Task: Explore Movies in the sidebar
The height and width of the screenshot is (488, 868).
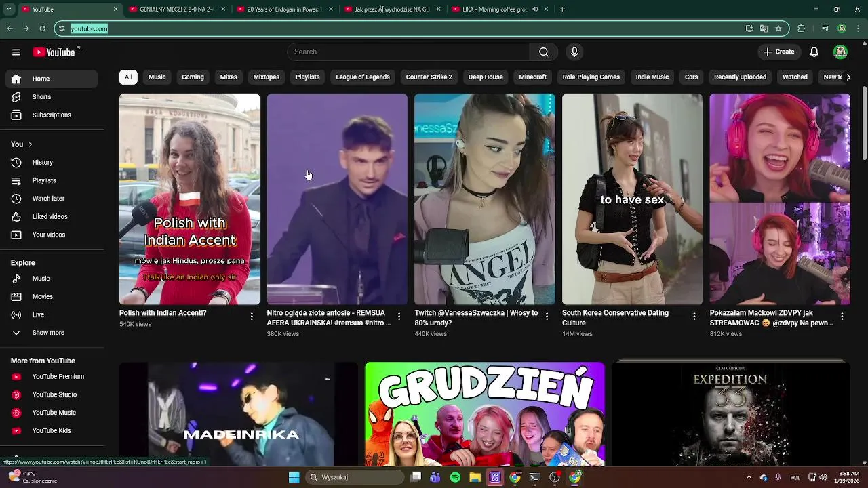Action: (x=52, y=297)
